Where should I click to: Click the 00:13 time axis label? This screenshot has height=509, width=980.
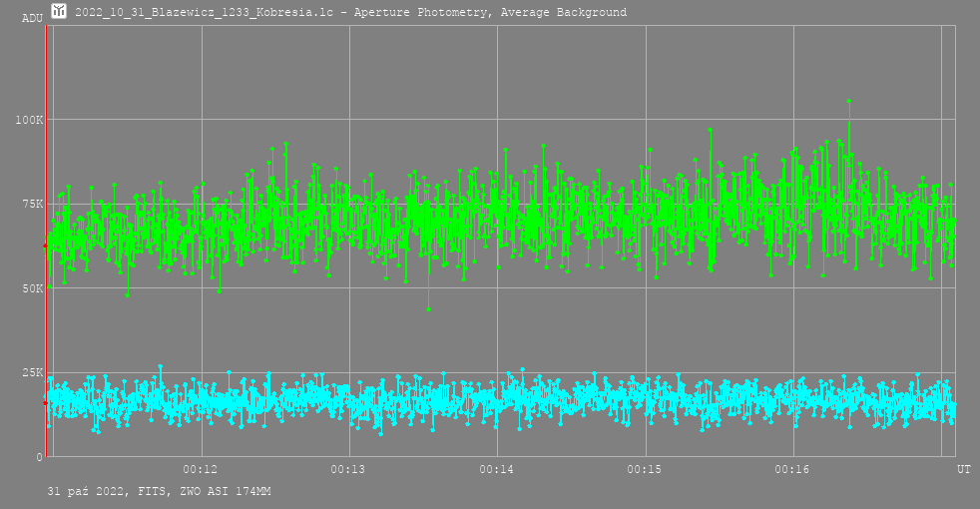coord(348,469)
